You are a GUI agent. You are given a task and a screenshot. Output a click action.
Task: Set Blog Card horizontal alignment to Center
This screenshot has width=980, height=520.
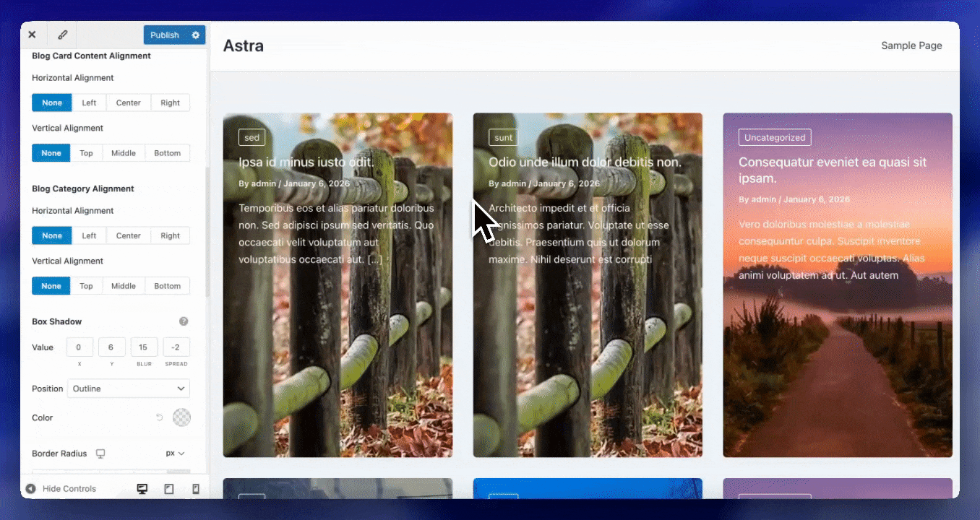click(x=128, y=103)
